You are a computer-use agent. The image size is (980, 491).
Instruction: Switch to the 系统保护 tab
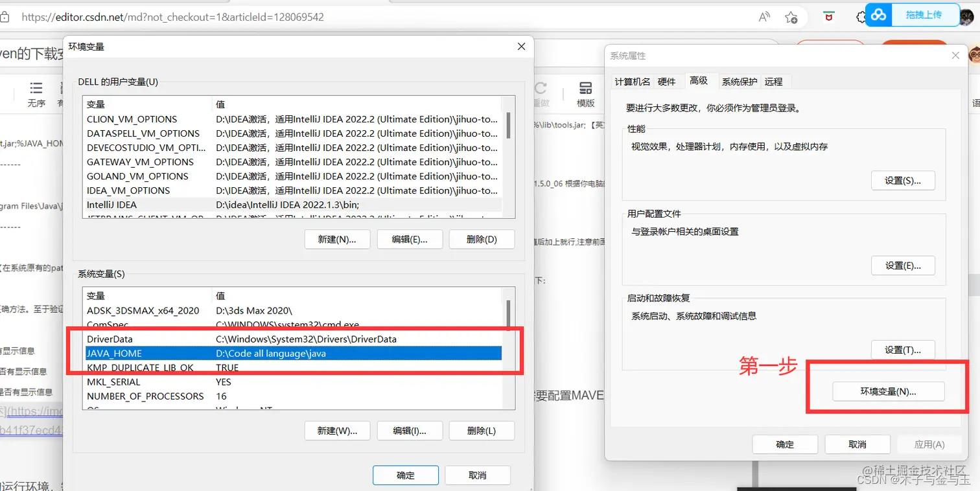[740, 82]
